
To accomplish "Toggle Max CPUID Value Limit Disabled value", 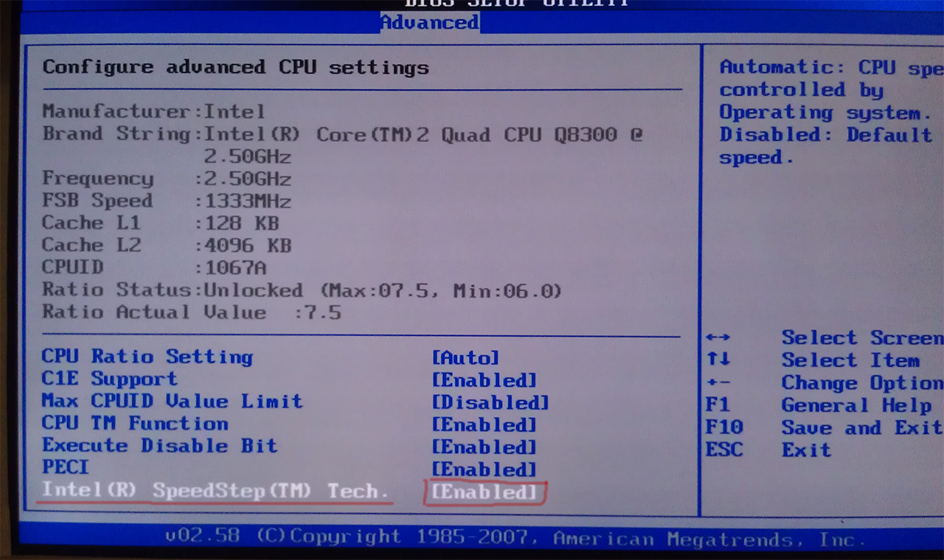I will point(490,403).
